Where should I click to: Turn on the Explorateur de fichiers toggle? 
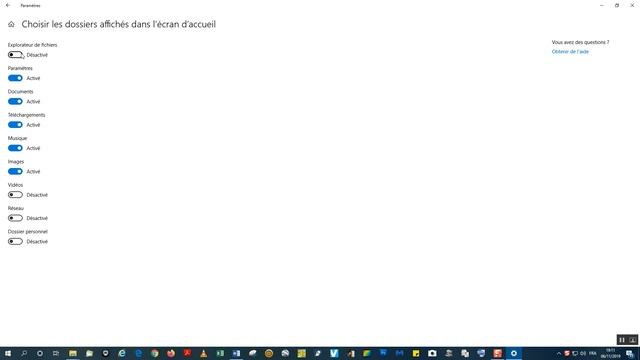(x=15, y=55)
